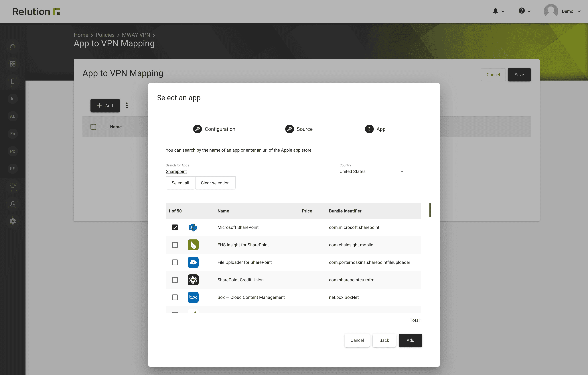
Task: Open the apps grid sidebar icon
Action: point(13,64)
